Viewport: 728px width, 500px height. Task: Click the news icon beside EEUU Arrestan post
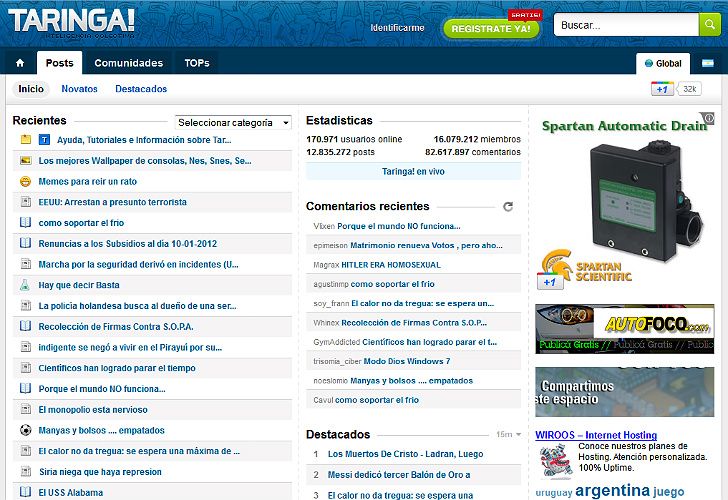(x=26, y=202)
